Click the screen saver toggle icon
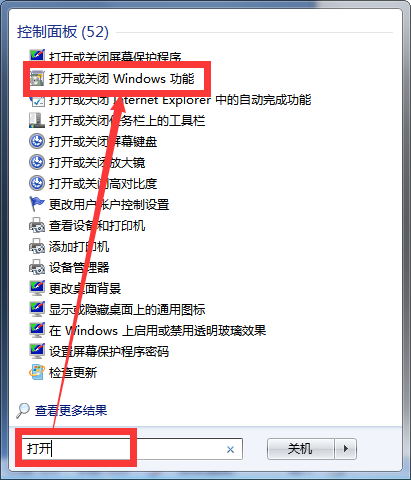This screenshot has height=480, width=411. pos(37,55)
